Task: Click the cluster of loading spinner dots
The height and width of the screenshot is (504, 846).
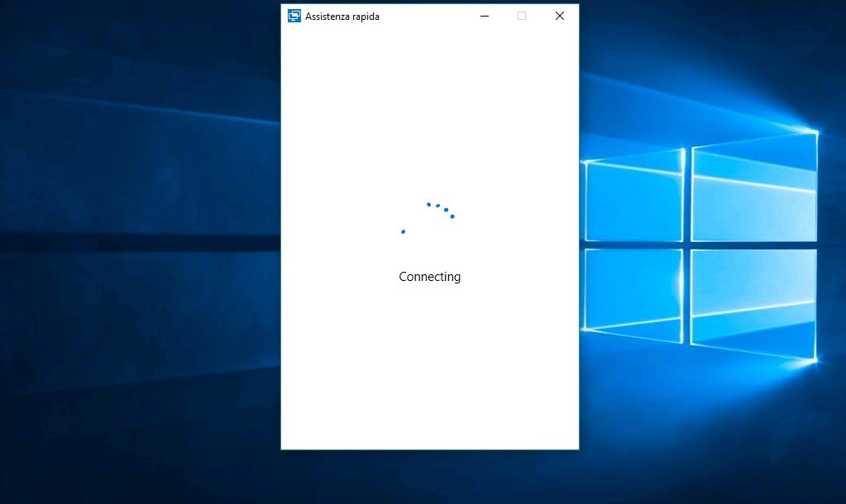Action: click(x=441, y=209)
